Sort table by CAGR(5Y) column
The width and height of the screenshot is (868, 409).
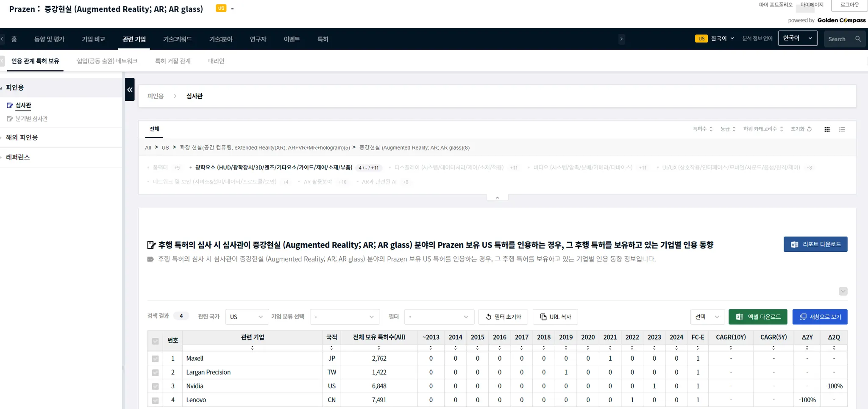(773, 348)
